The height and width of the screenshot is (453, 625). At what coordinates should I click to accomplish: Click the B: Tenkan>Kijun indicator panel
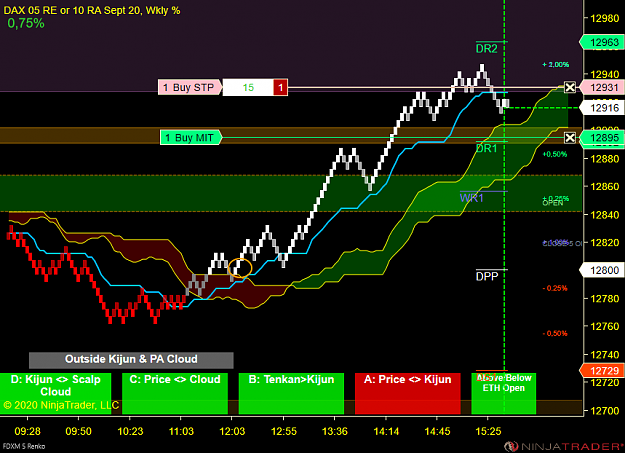point(291,393)
